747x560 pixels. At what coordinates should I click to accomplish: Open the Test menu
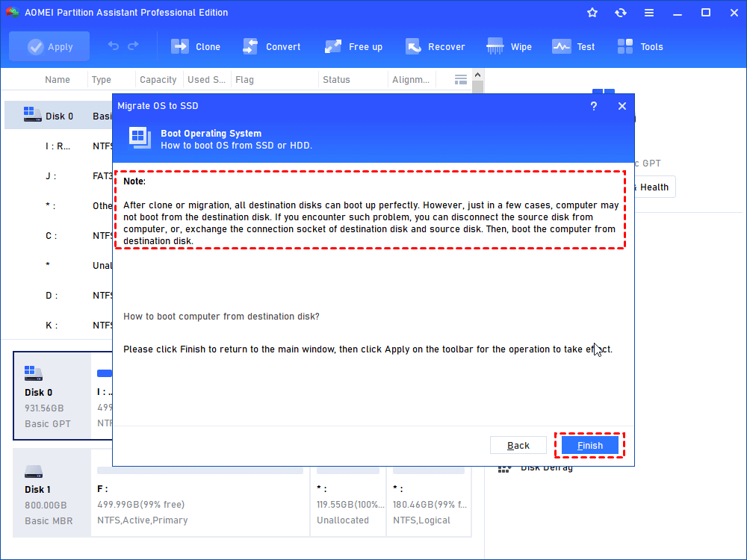pyautogui.click(x=574, y=46)
